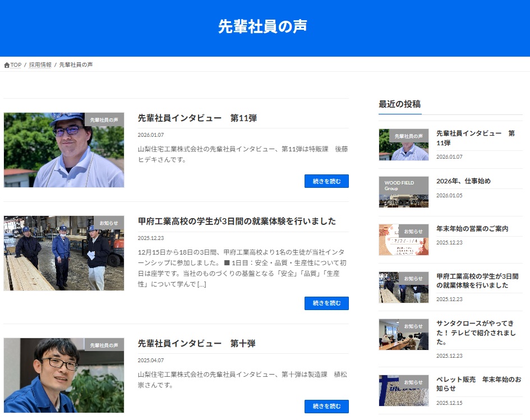
Task: Open sidebar post 年末年始の営業のご案内
Action: tap(472, 229)
